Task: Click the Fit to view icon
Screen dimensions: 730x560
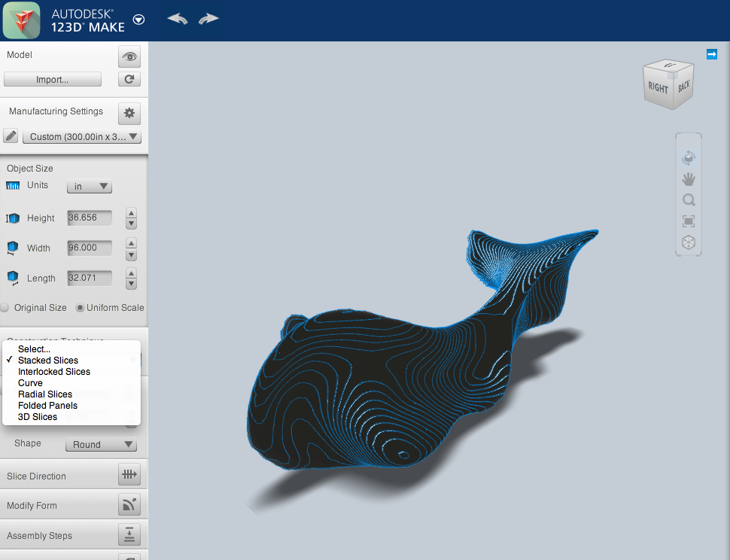Action: click(689, 221)
